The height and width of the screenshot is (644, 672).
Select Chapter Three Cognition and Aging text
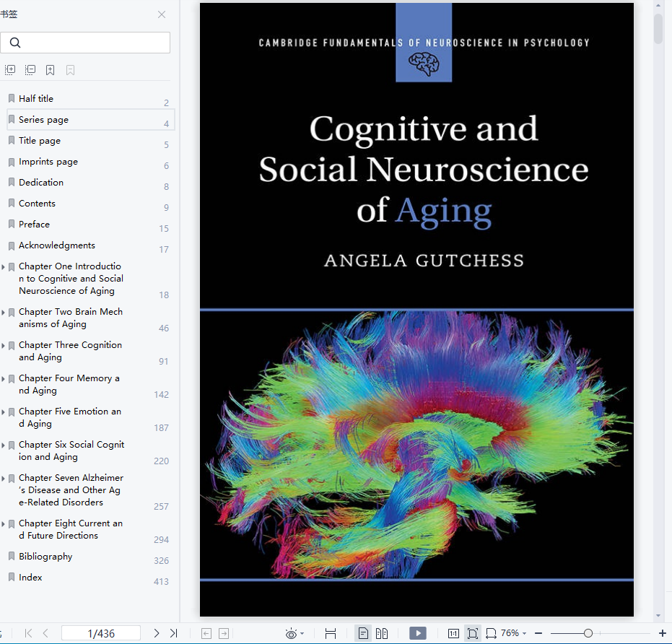pyautogui.click(x=70, y=351)
